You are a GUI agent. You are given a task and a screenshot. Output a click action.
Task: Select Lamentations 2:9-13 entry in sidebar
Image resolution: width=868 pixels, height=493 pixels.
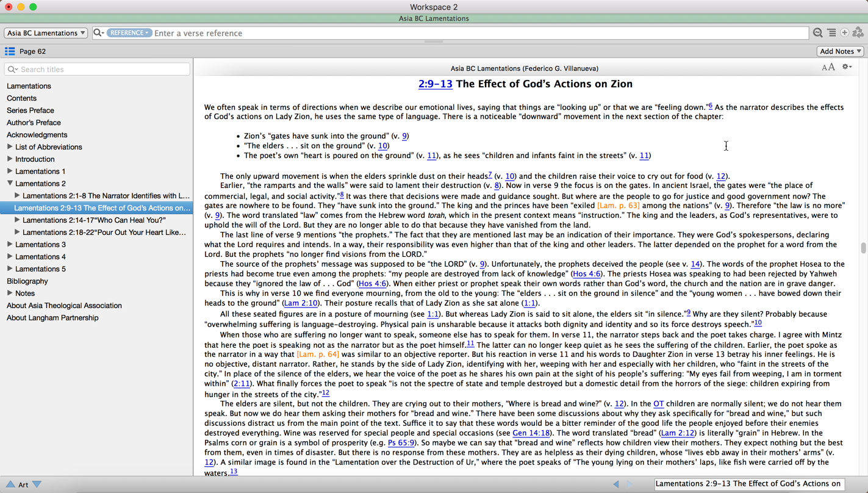point(96,208)
